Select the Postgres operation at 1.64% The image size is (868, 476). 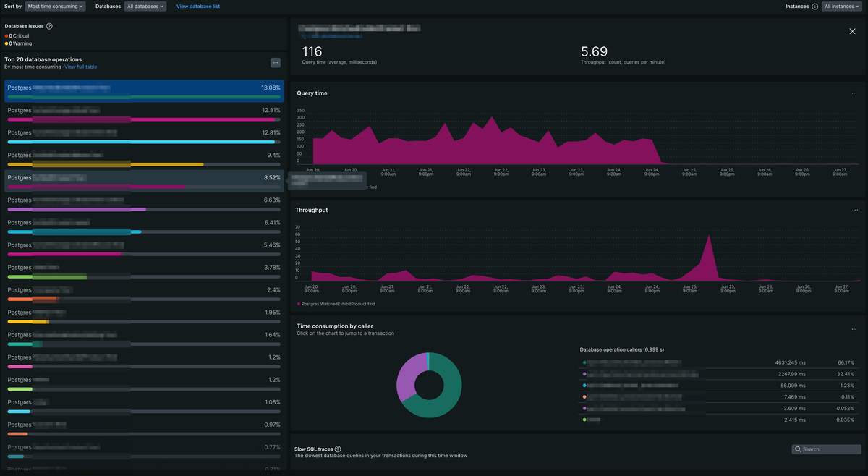(x=144, y=338)
